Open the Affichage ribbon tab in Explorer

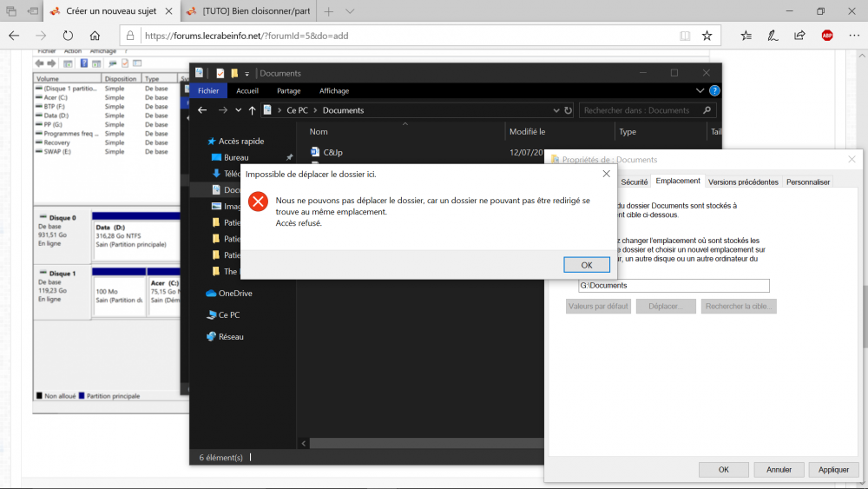click(x=334, y=90)
